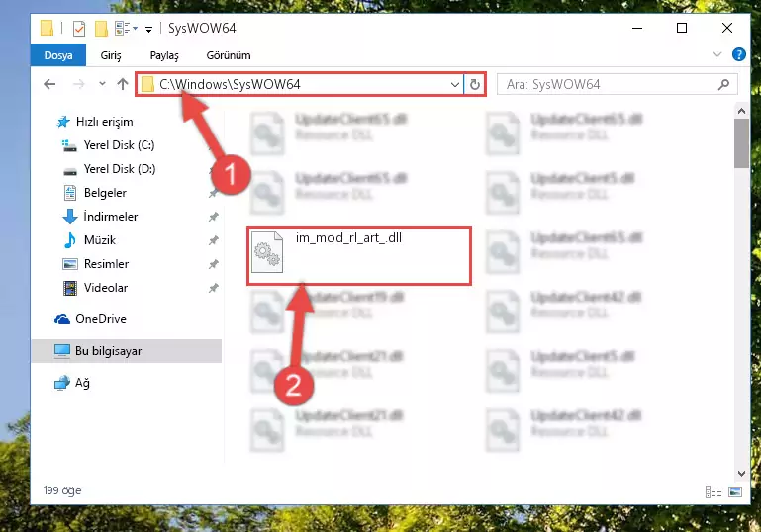Select OneDrive in the navigation pane
The width and height of the screenshot is (761, 532).
coord(101,319)
